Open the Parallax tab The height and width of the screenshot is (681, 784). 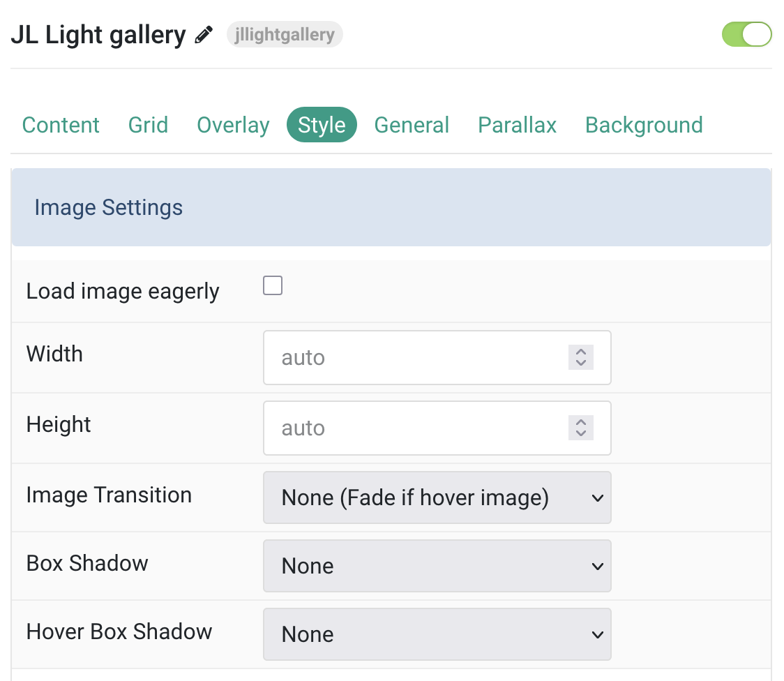pyautogui.click(x=517, y=125)
